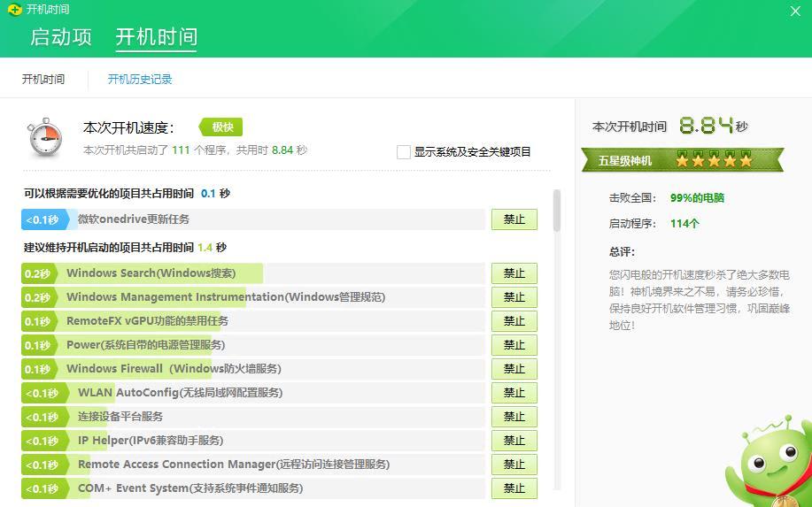Disable 微软onedrive更新任务 with 禁止 button

point(514,219)
